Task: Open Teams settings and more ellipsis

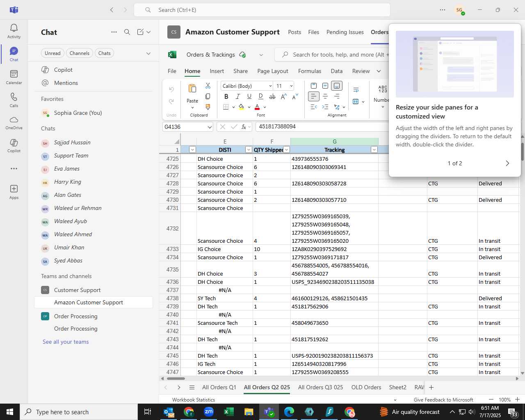Action: (x=442, y=10)
